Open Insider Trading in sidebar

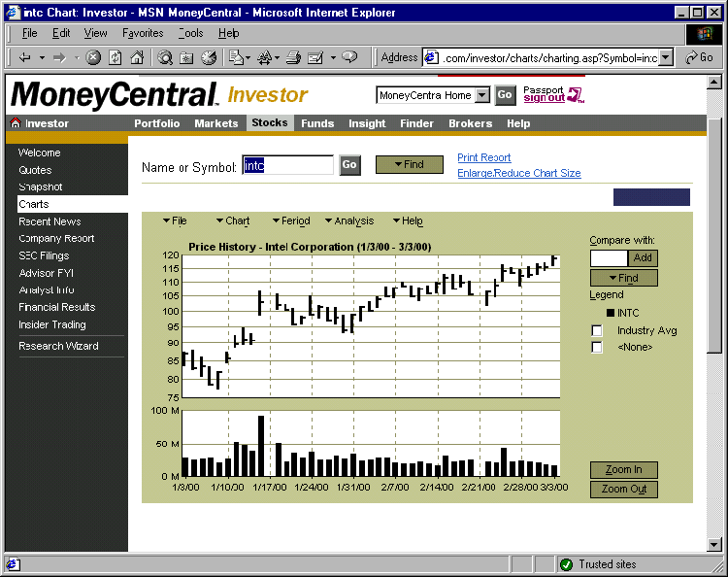point(52,324)
